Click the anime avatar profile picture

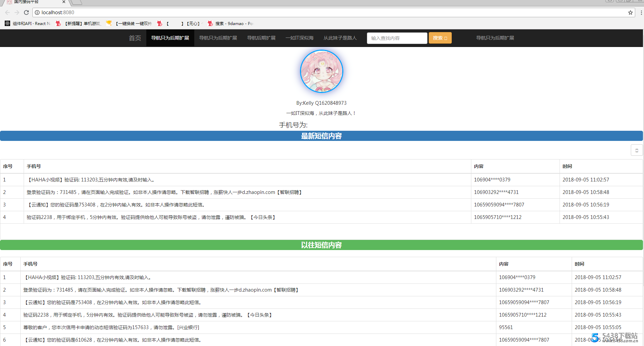[322, 71]
